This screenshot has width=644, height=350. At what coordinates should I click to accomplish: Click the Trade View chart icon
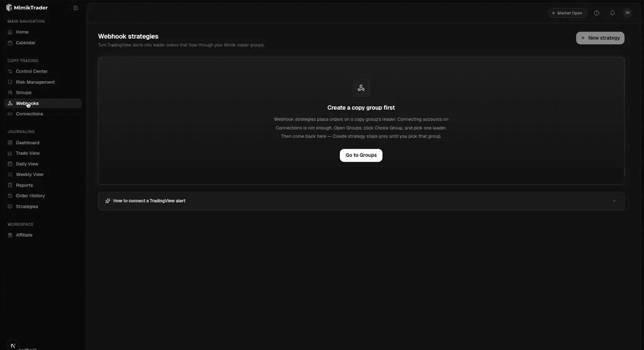(10, 154)
